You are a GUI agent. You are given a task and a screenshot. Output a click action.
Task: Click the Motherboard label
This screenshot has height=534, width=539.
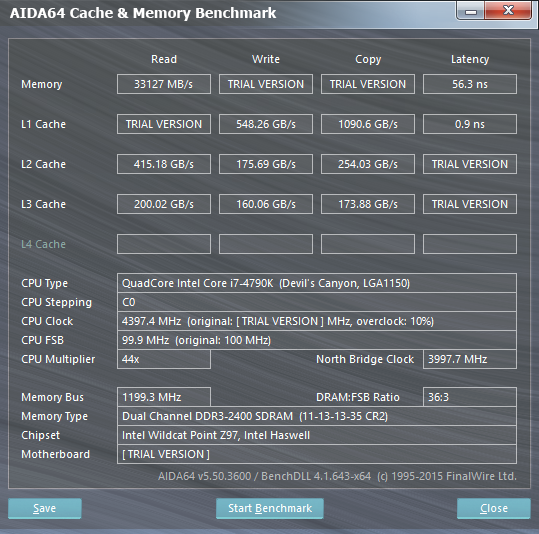pyautogui.click(x=55, y=454)
